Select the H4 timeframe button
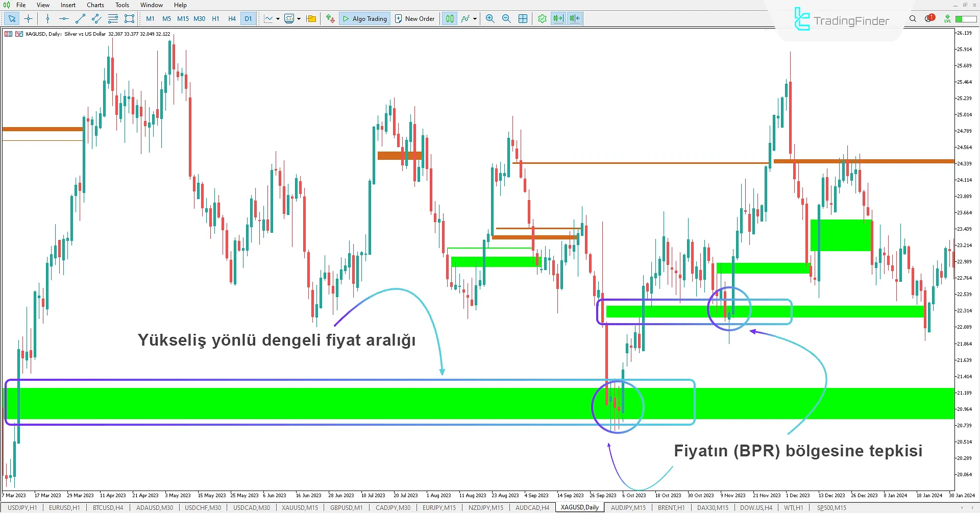 (x=232, y=19)
